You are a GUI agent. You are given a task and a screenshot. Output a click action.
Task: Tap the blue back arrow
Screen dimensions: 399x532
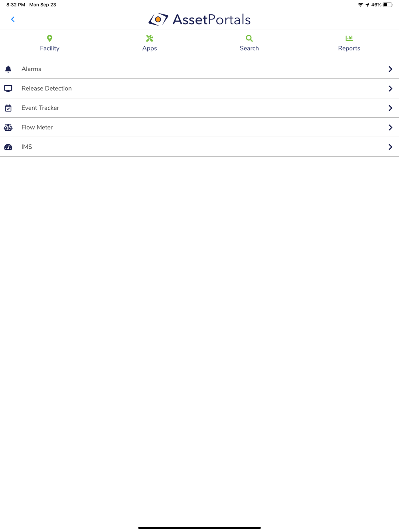pyautogui.click(x=13, y=19)
